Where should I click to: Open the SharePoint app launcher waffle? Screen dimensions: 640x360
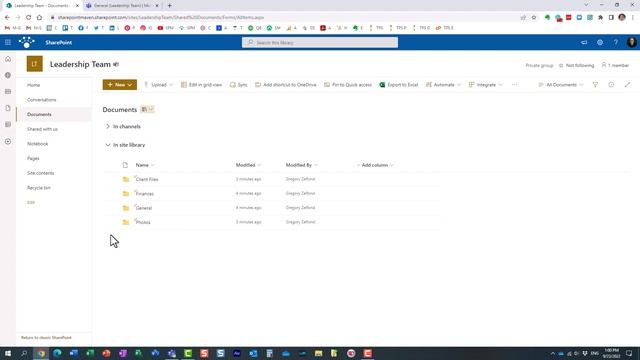pos(8,42)
